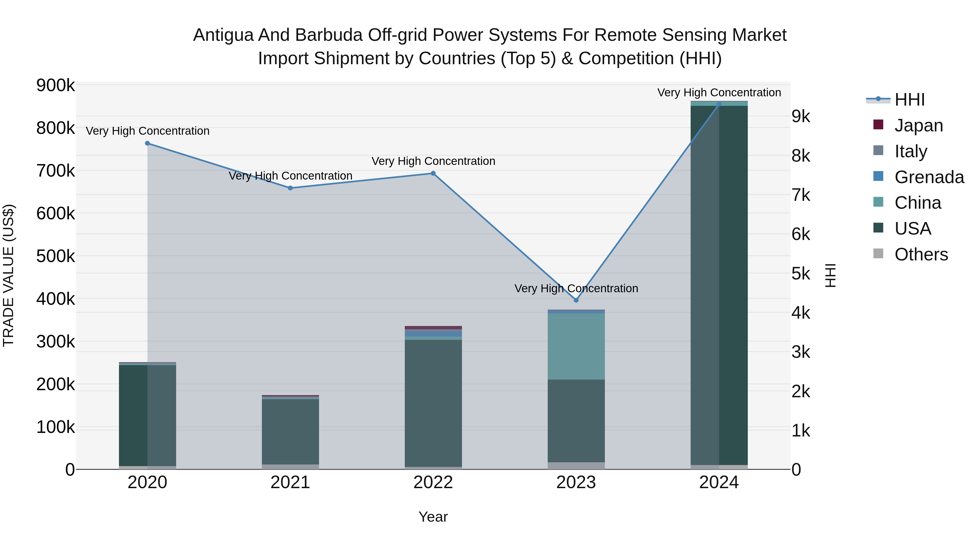The image size is (980, 551).
Task: Click the 100k left axis tick label
Action: click(56, 427)
